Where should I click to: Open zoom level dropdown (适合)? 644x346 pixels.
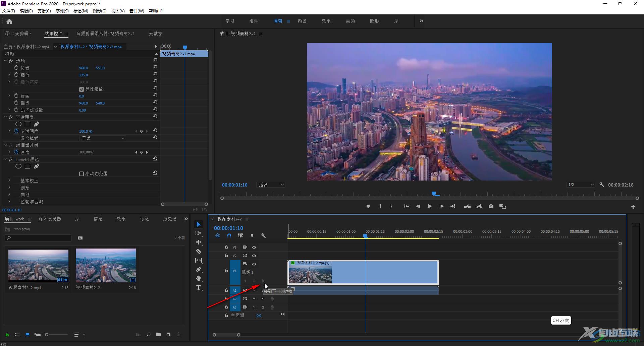271,185
